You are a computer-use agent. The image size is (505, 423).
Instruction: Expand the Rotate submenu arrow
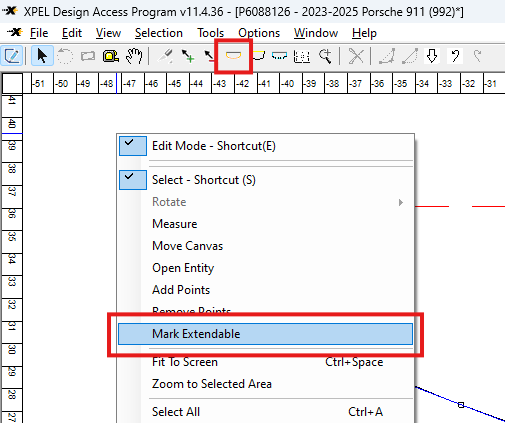tap(401, 202)
